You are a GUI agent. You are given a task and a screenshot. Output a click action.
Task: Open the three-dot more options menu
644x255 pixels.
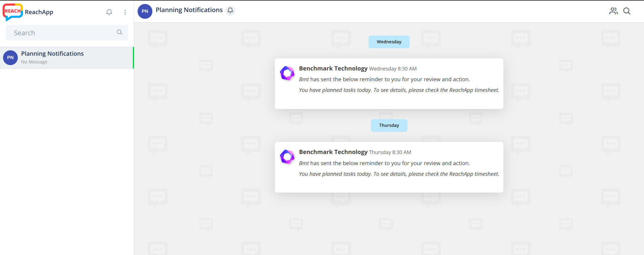pos(125,12)
